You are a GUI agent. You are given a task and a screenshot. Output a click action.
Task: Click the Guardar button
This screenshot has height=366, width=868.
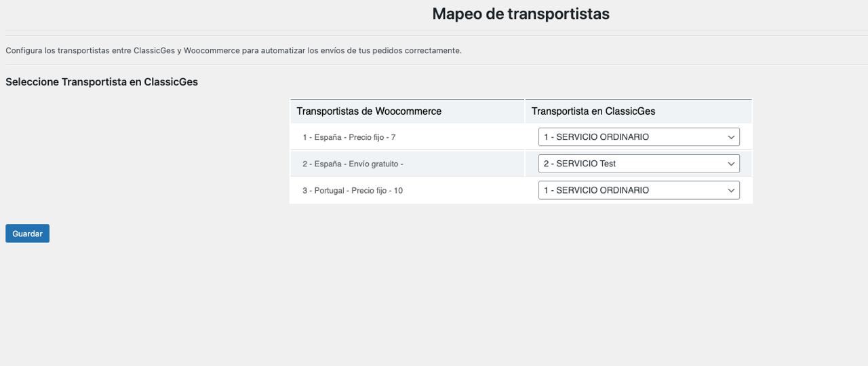coord(27,234)
